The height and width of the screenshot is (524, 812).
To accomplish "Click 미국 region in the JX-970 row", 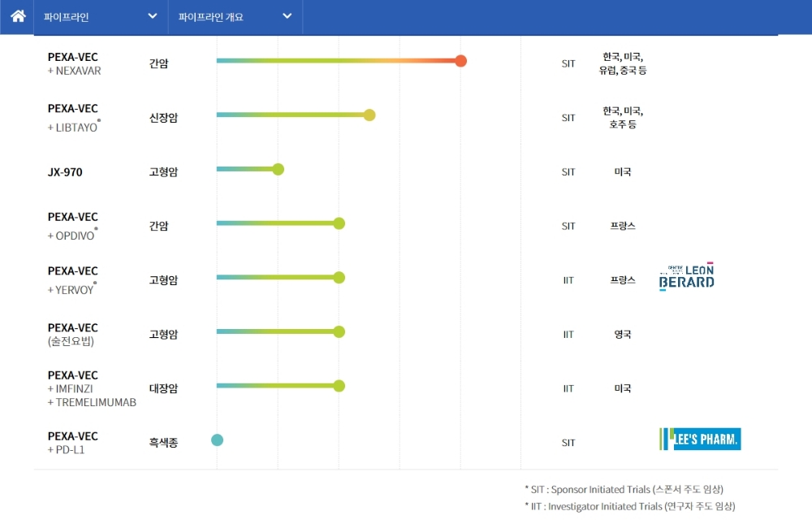I will click(x=623, y=172).
